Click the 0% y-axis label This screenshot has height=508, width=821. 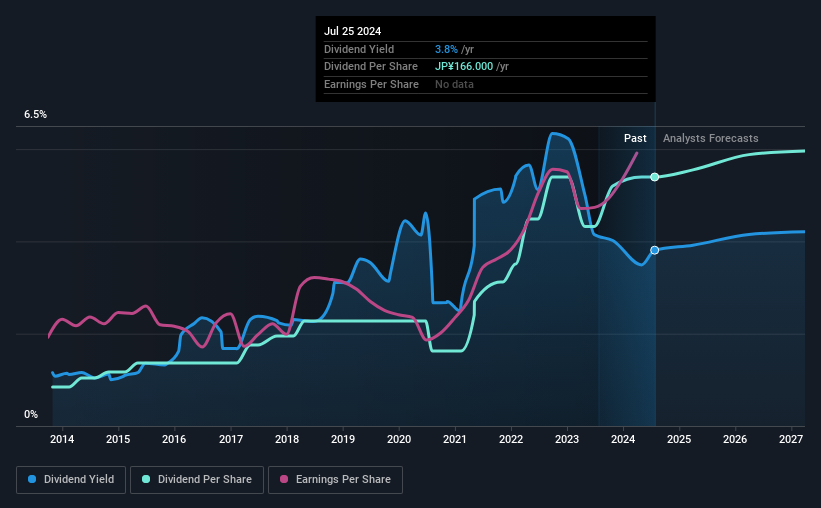[31, 414]
